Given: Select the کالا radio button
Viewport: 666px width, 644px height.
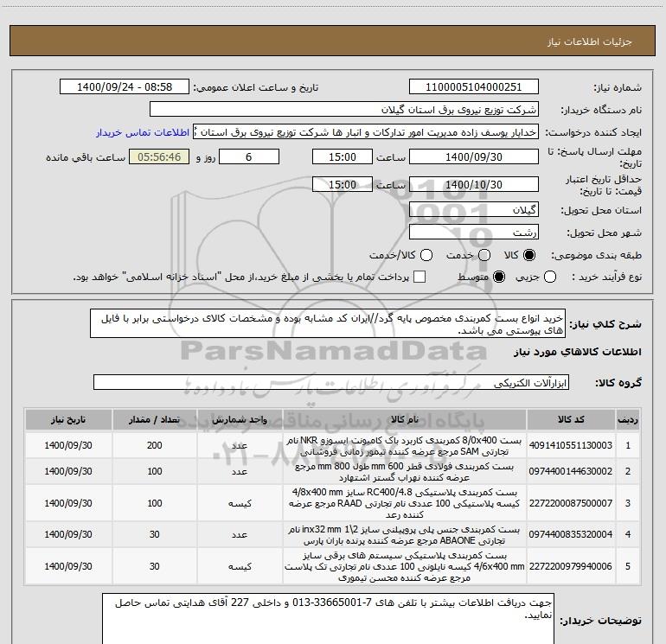Looking at the screenshot, I should (x=529, y=255).
